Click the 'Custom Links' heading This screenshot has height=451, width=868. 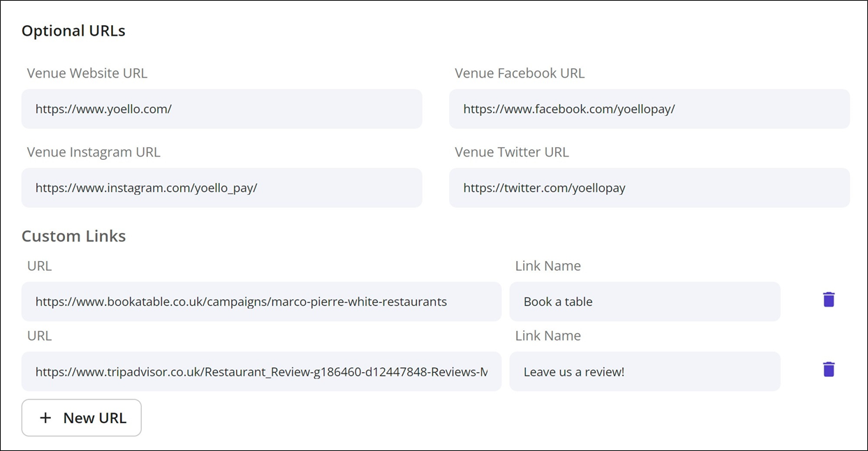(x=73, y=236)
